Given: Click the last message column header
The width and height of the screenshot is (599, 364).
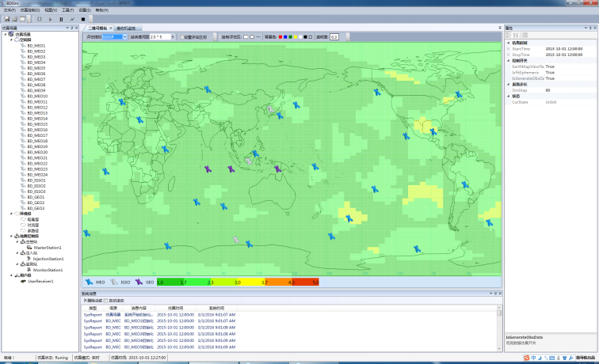Looking at the screenshot, I should click(216, 308).
